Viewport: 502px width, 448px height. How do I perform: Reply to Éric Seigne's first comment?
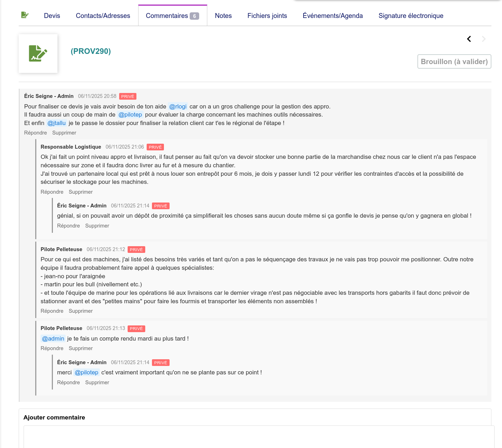pyautogui.click(x=35, y=133)
